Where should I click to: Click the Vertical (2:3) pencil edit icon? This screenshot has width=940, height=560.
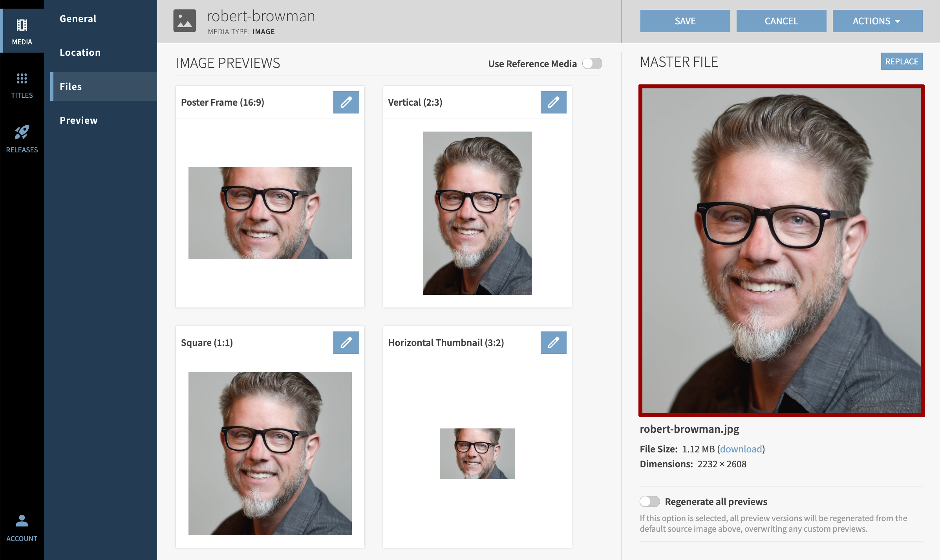[x=553, y=102]
